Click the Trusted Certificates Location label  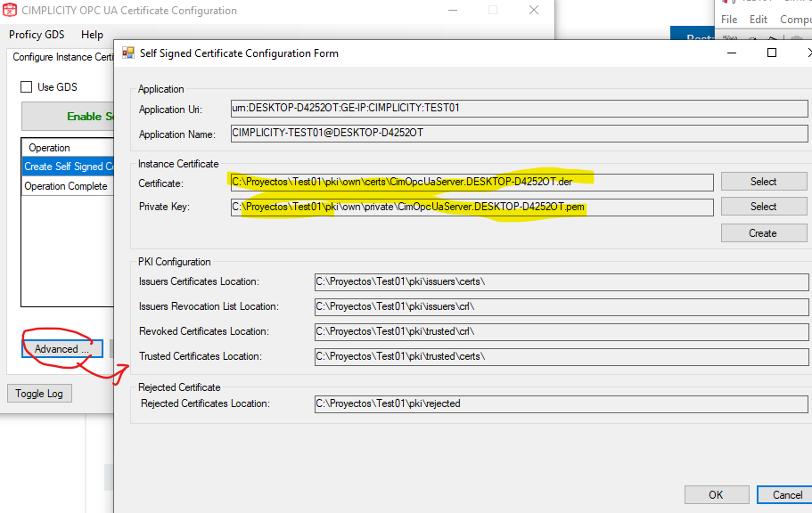click(x=201, y=356)
